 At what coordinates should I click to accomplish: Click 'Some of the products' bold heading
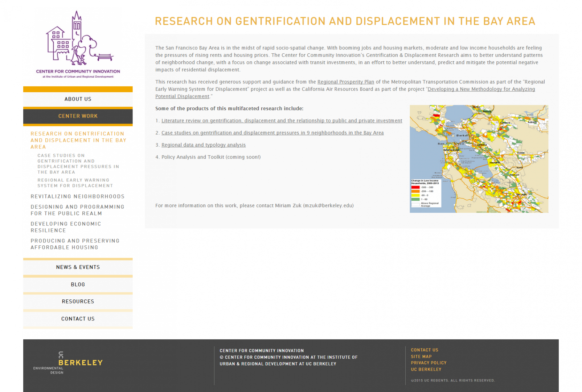[229, 109]
